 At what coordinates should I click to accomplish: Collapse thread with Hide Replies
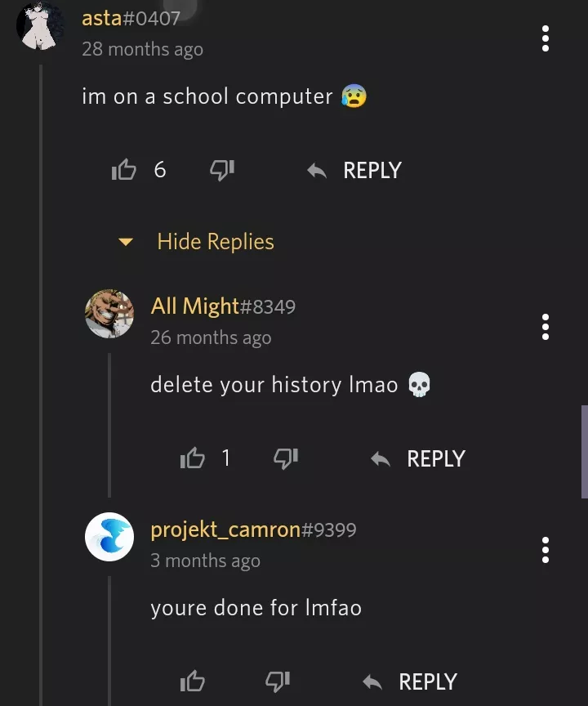[x=216, y=242]
